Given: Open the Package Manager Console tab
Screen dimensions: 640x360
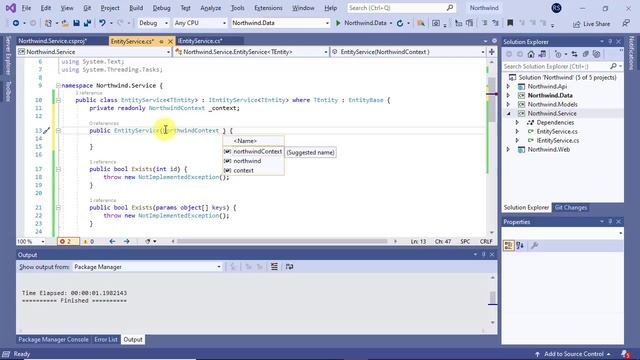Looking at the screenshot, I should click(x=53, y=340).
